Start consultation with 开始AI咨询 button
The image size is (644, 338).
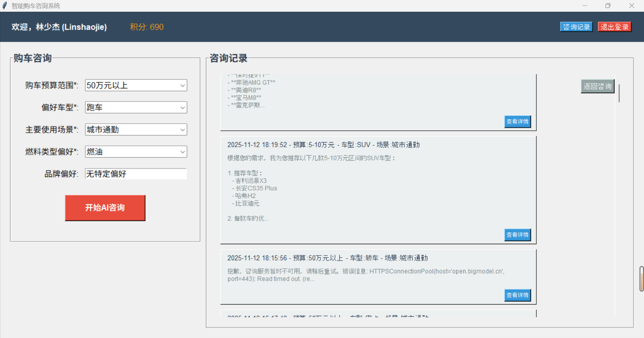105,208
